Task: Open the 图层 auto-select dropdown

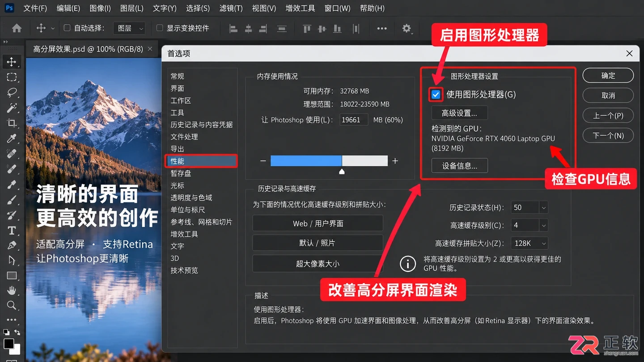Action: coord(129,28)
